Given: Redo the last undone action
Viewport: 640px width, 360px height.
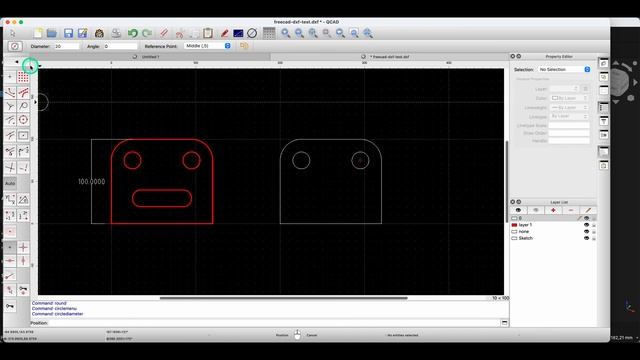Looking at the screenshot, I should pyautogui.click(x=147, y=33).
